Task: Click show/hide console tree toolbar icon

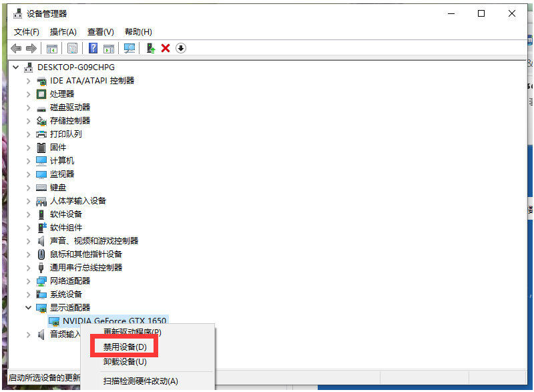Action: 51,48
